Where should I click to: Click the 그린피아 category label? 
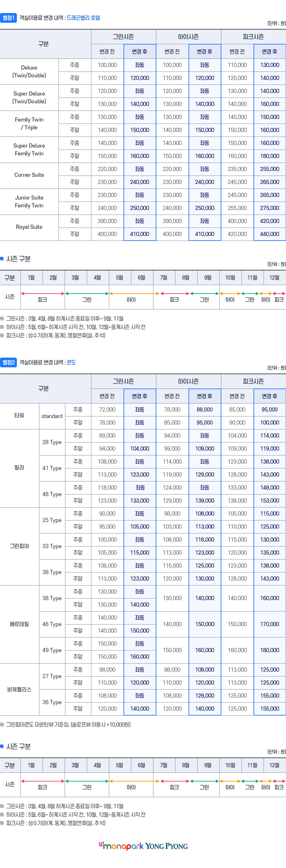click(x=19, y=546)
